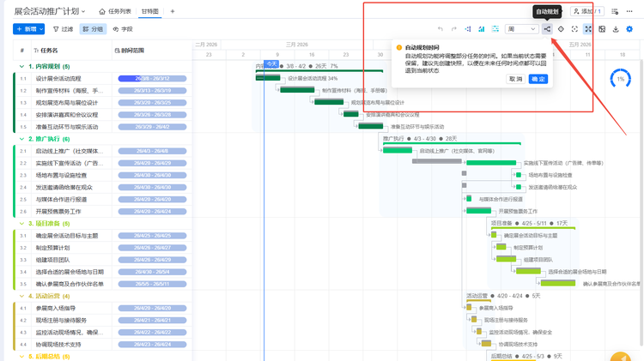
Task: Click the 1% circular progress indicator
Action: click(x=620, y=79)
